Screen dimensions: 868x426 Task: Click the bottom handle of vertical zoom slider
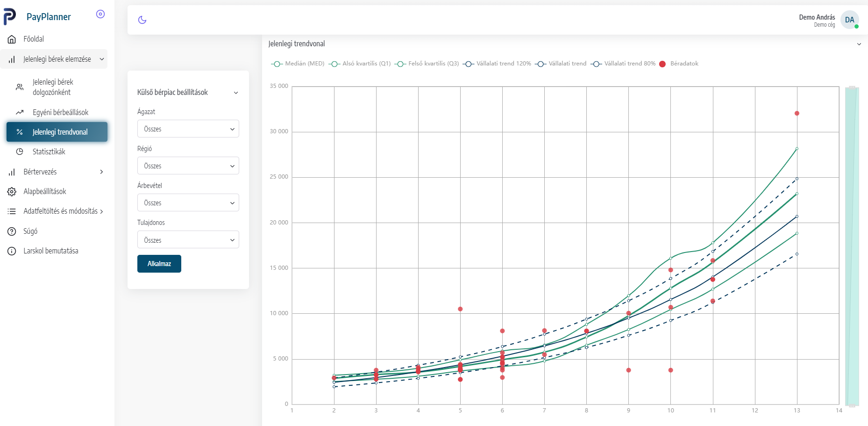pos(852,405)
